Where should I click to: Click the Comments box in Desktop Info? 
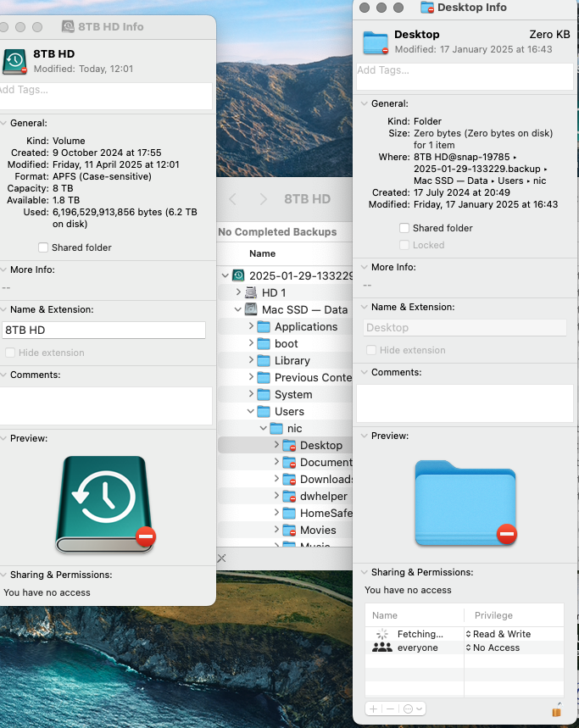coord(465,403)
